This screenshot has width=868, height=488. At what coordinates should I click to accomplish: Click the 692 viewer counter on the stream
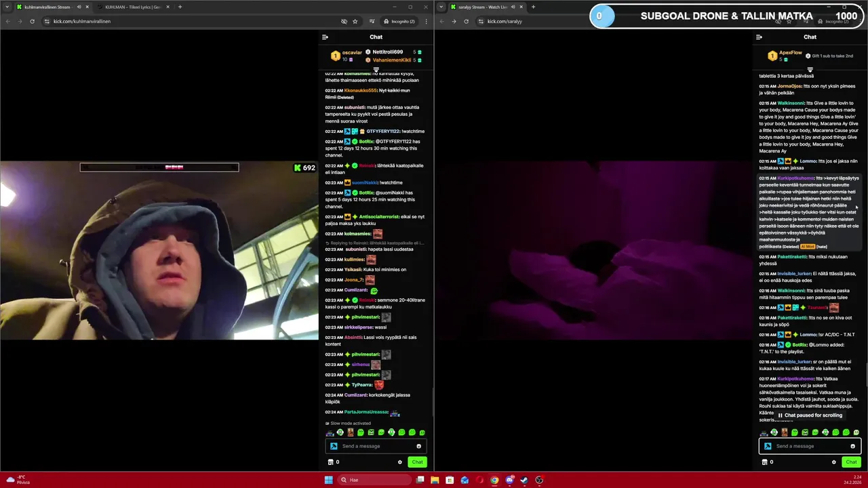tap(304, 167)
